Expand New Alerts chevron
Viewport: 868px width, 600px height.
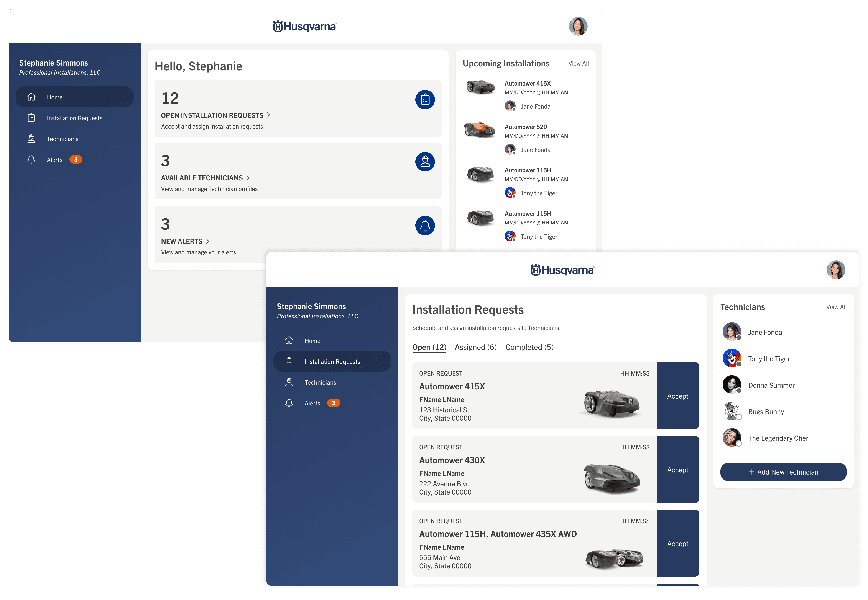pyautogui.click(x=207, y=241)
